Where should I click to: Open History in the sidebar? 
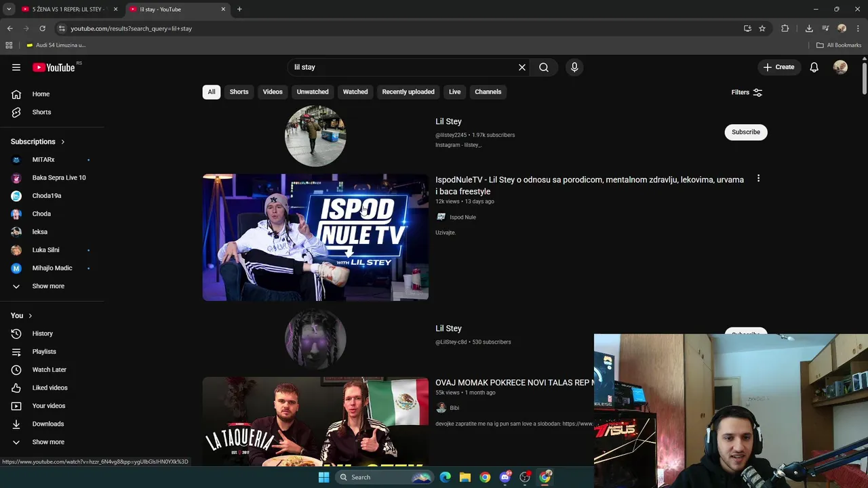52,333
